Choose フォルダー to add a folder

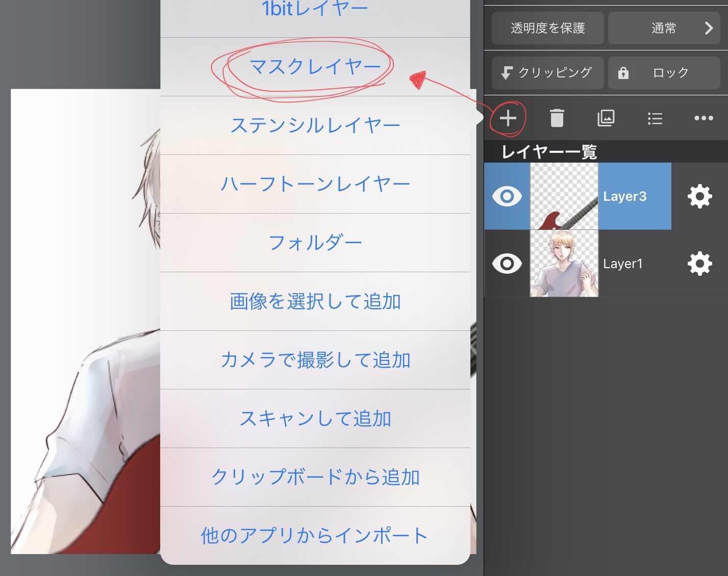pos(315,243)
